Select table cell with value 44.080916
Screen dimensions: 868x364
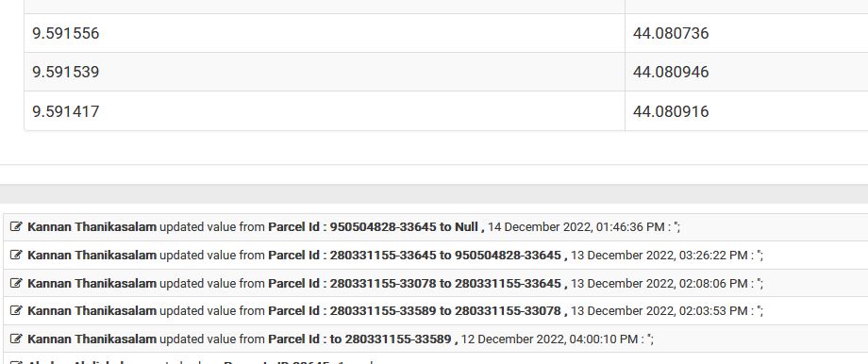point(747,111)
